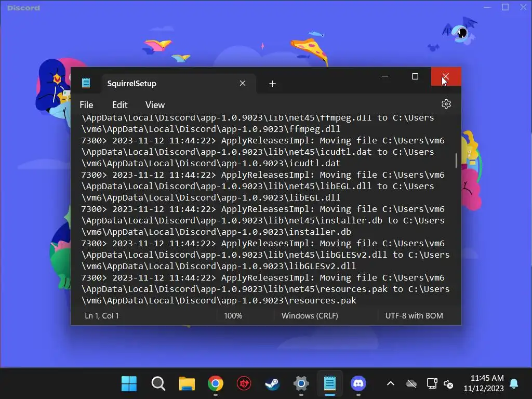The width and height of the screenshot is (532, 399).
Task: Open the File menu
Action: [x=86, y=105]
